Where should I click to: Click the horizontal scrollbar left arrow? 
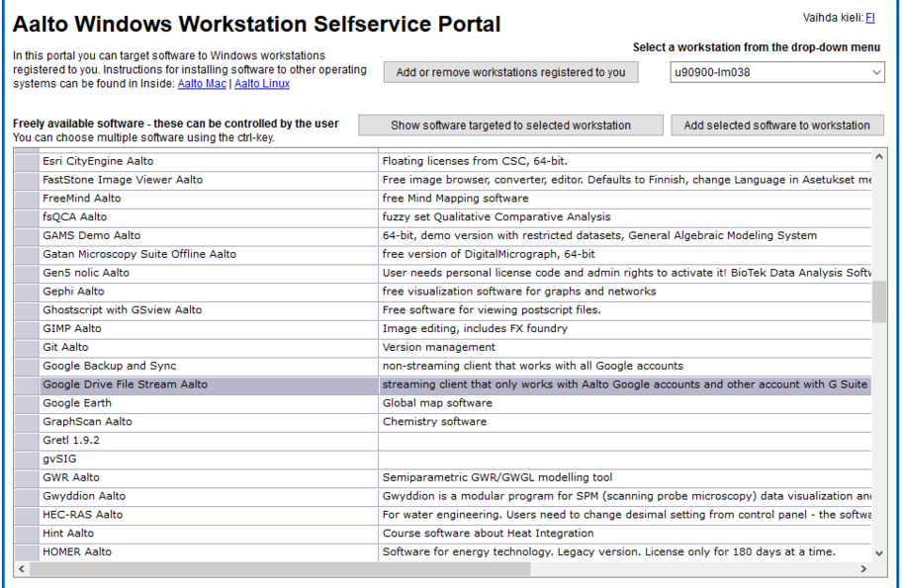tap(22, 569)
